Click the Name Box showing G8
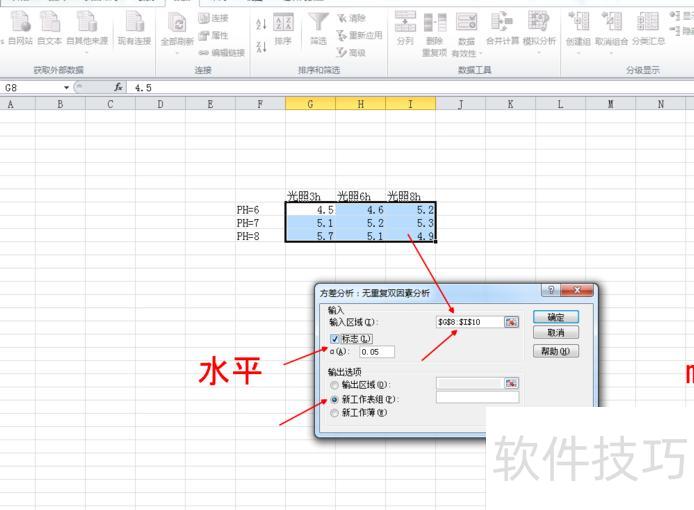This screenshot has width=694, height=510. point(31,88)
